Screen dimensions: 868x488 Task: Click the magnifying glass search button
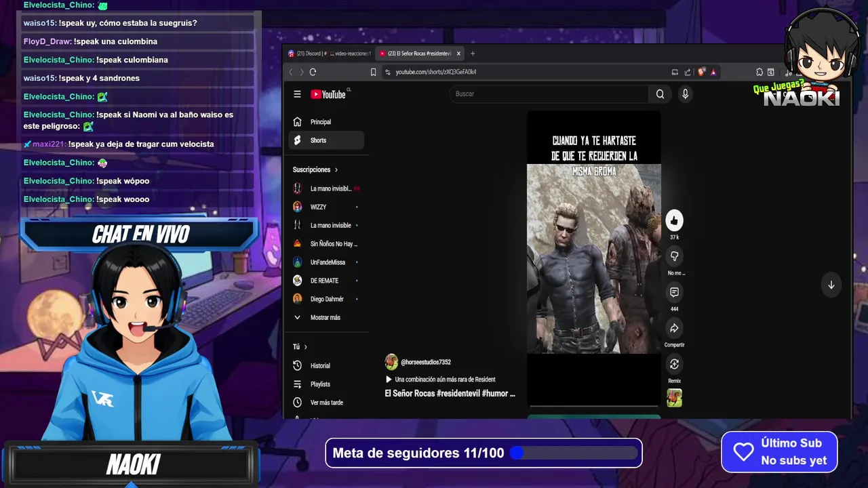(x=660, y=94)
